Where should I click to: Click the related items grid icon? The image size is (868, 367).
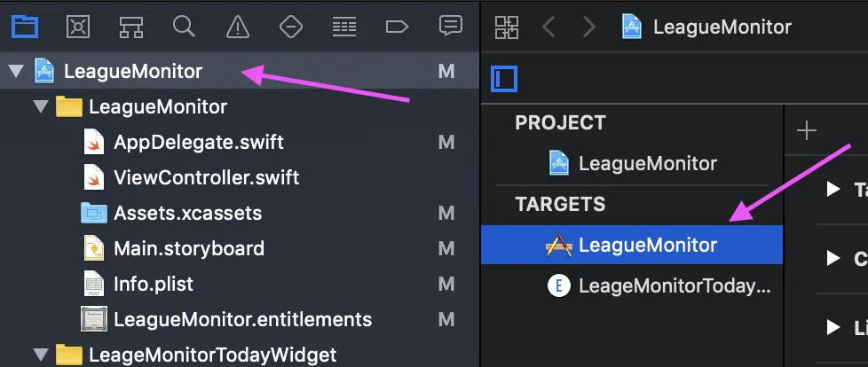pos(507,27)
